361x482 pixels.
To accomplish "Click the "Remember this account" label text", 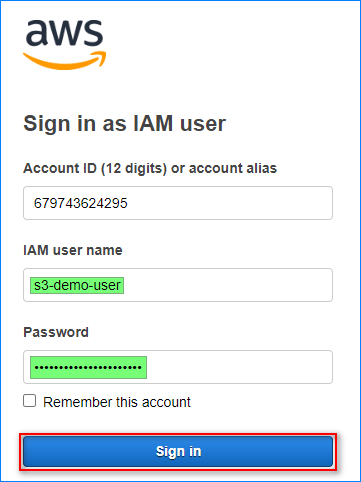I will click(117, 402).
